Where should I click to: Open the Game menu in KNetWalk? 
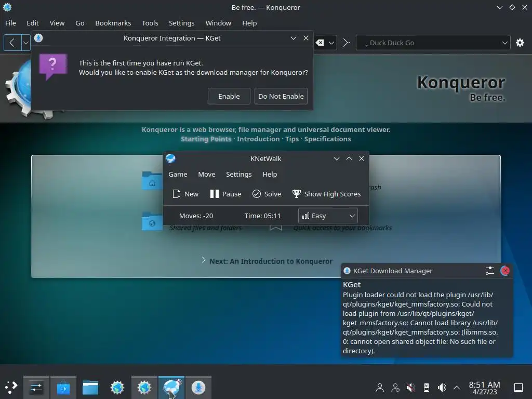(178, 174)
